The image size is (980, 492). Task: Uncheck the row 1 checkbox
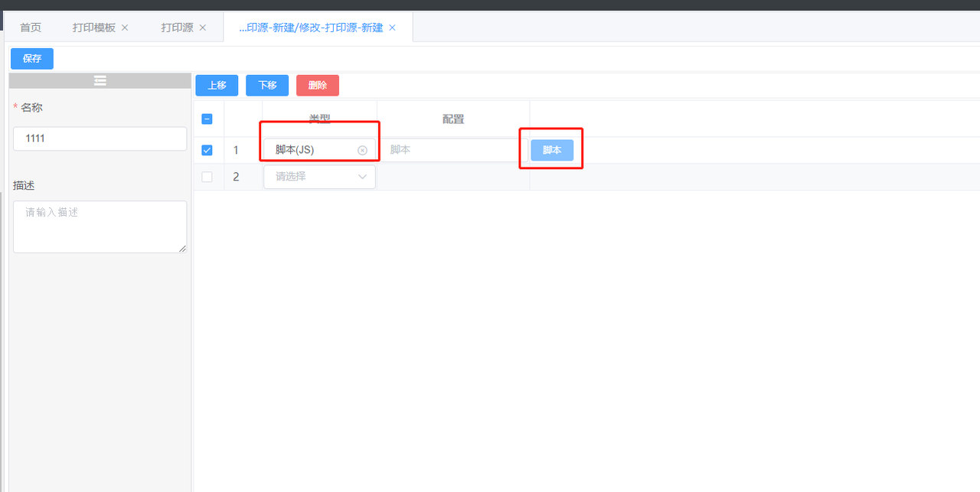[x=207, y=150]
